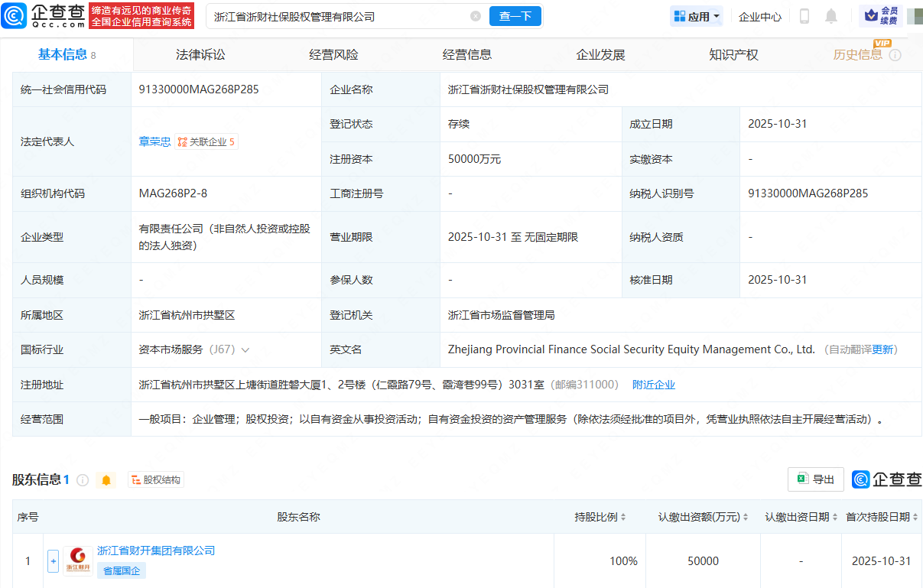
Task: Click the 会员续费 crown icon
Action: (870, 15)
